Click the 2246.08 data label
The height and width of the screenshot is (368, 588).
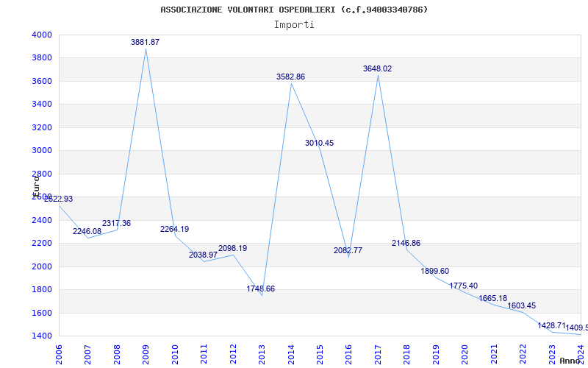click(87, 231)
